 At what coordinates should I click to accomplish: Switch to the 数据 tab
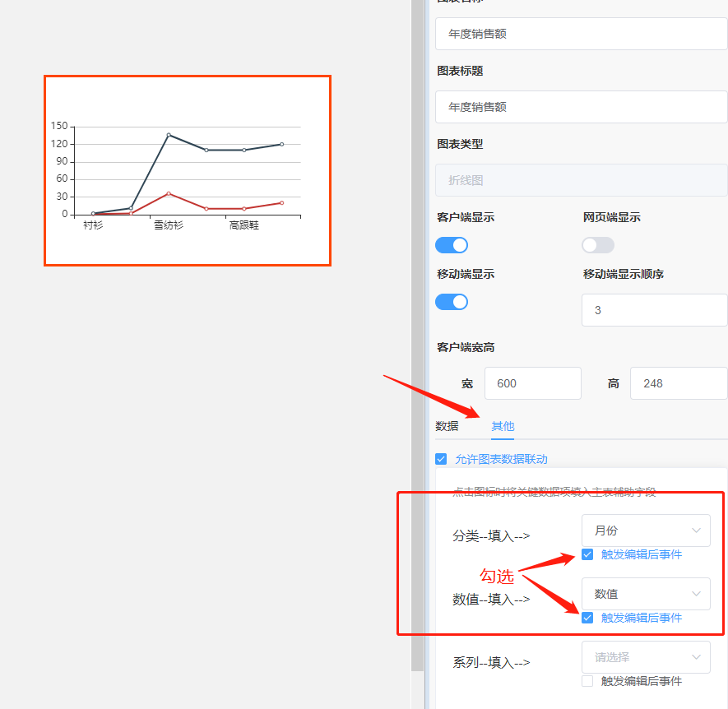[x=447, y=426]
